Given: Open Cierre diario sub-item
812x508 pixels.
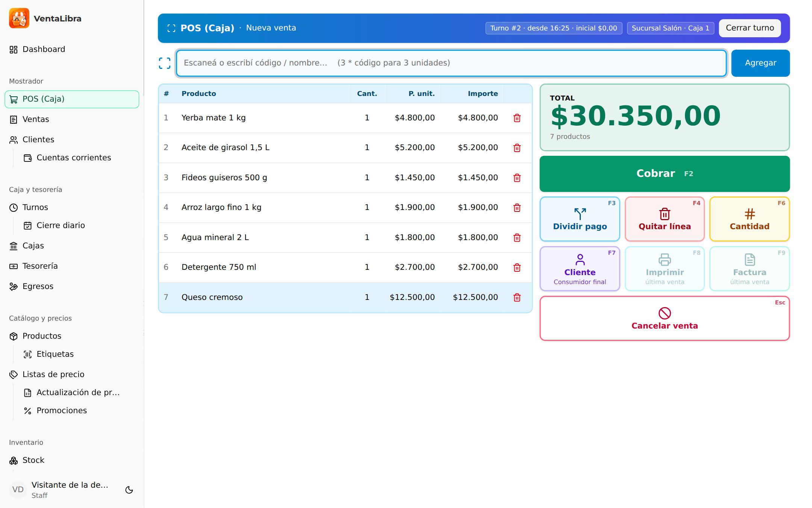Looking at the screenshot, I should click(79, 225).
